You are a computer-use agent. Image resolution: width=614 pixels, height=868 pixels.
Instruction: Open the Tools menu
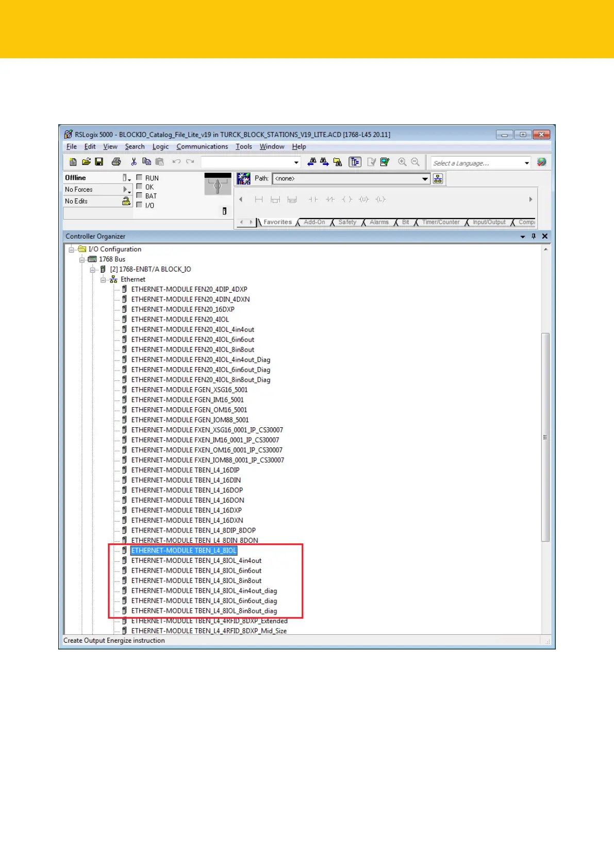(244, 146)
